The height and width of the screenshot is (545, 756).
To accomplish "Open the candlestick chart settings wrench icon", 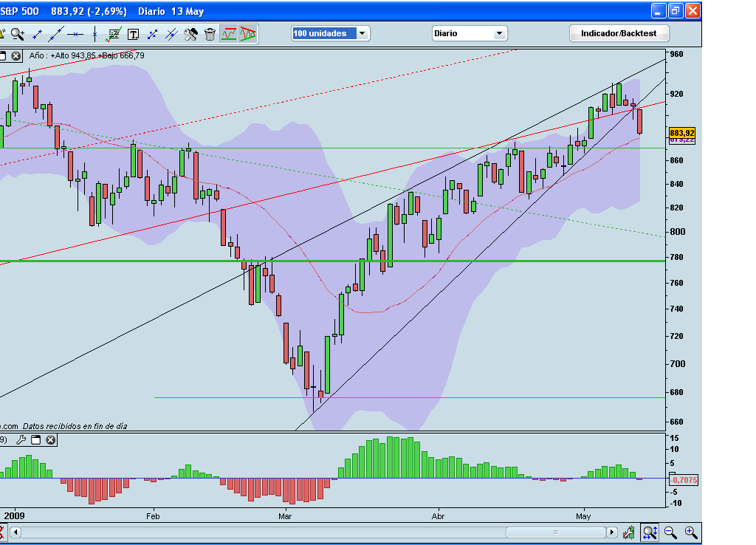I will (x=629, y=532).
